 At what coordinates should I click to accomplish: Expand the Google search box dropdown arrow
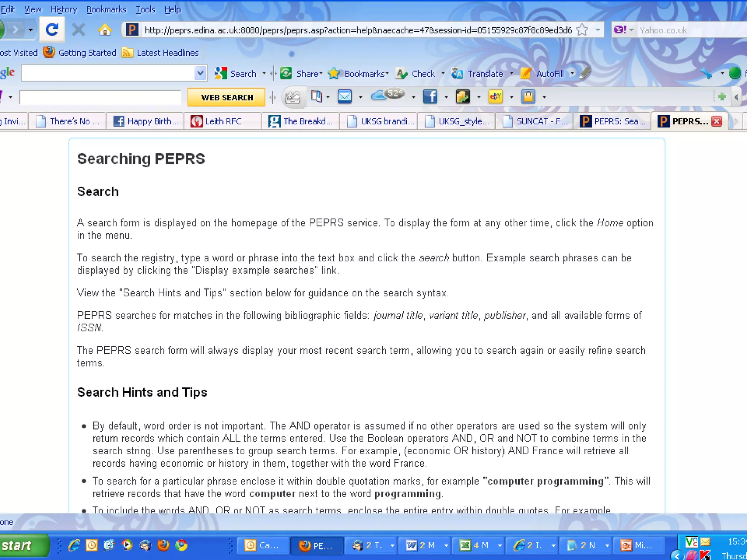click(x=200, y=73)
